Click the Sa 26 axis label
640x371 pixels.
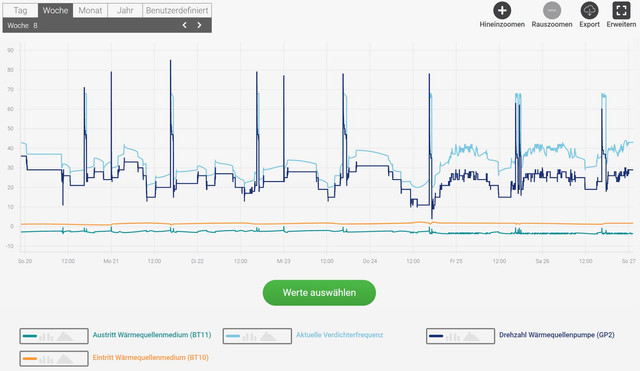[542, 261]
